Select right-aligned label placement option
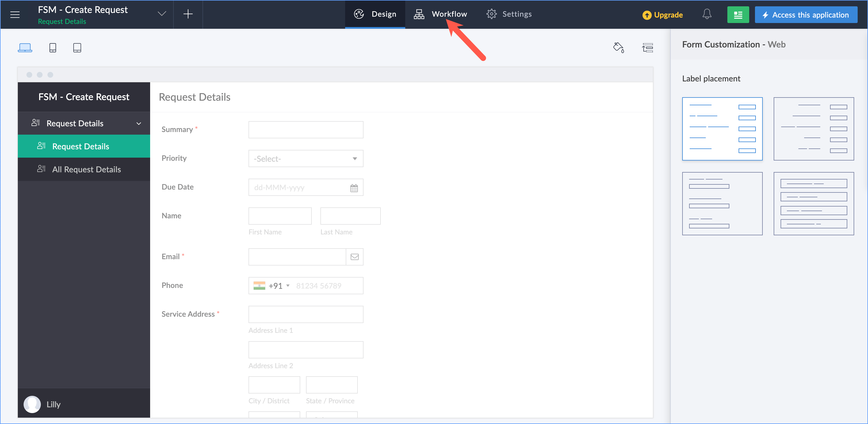This screenshot has width=868, height=424. (x=813, y=129)
